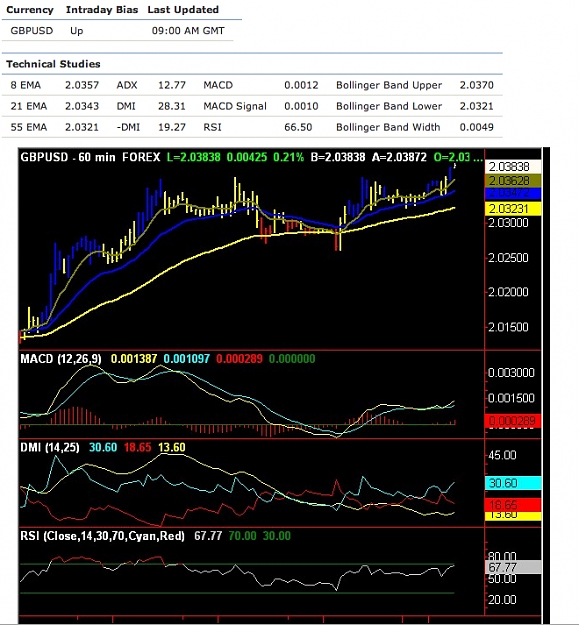This screenshot has height=625, width=579.
Task: Click the red 18.65 DMI axis tag
Action: [x=513, y=505]
